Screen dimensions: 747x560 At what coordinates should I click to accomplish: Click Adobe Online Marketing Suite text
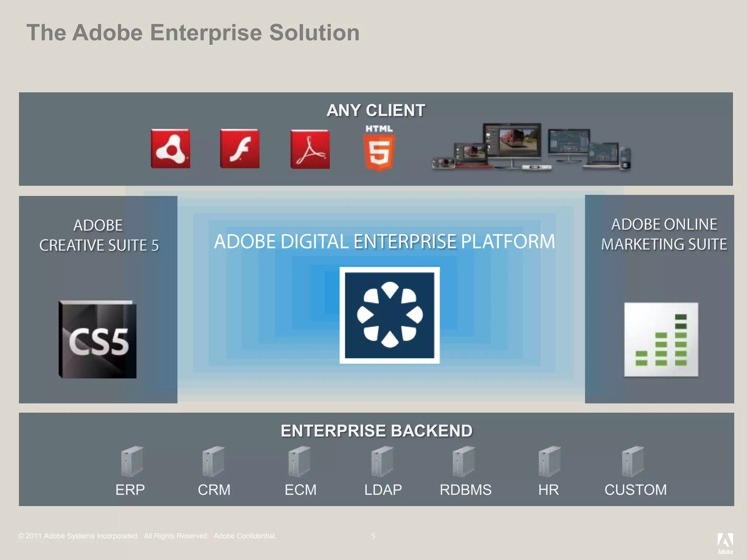pyautogui.click(x=664, y=234)
